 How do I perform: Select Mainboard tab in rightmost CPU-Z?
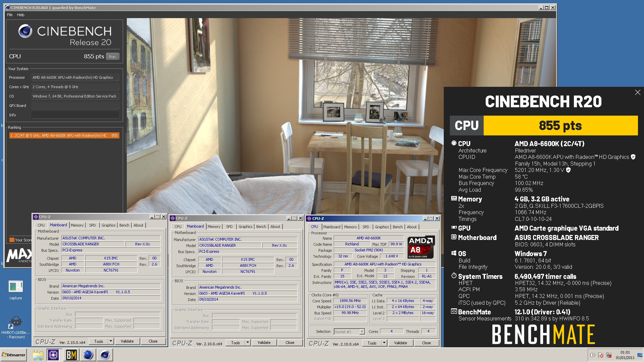coord(332,227)
